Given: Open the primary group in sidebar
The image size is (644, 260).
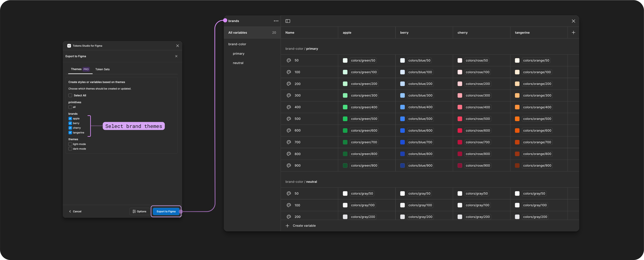Looking at the screenshot, I should tap(238, 54).
